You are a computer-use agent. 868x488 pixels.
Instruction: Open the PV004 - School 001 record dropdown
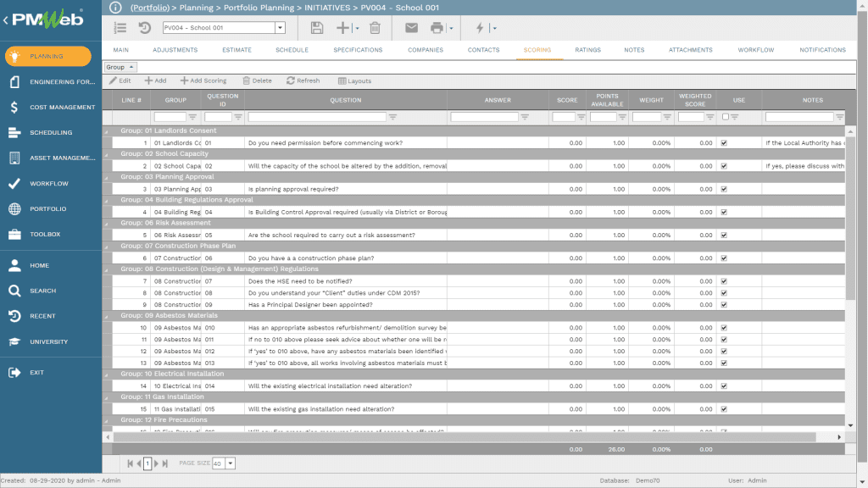[280, 28]
